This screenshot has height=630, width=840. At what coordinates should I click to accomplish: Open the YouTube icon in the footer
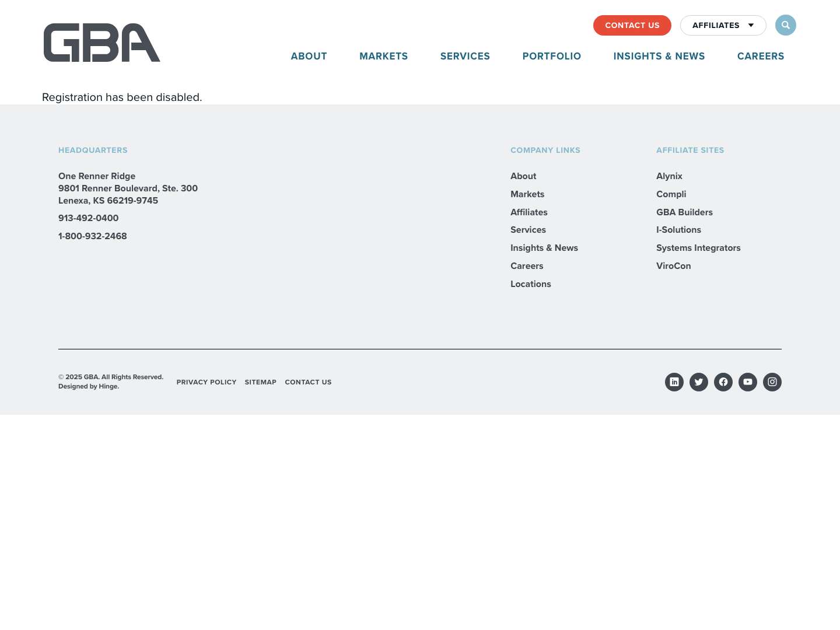point(748,382)
